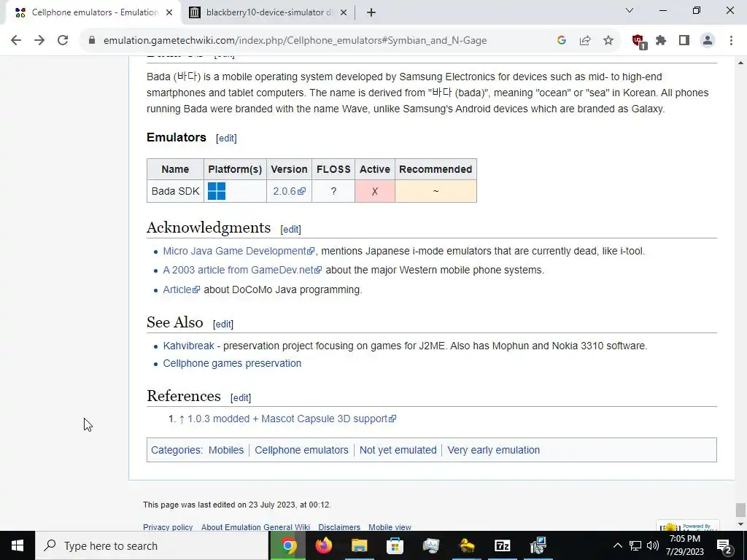Click the Recommended column header

tap(436, 169)
